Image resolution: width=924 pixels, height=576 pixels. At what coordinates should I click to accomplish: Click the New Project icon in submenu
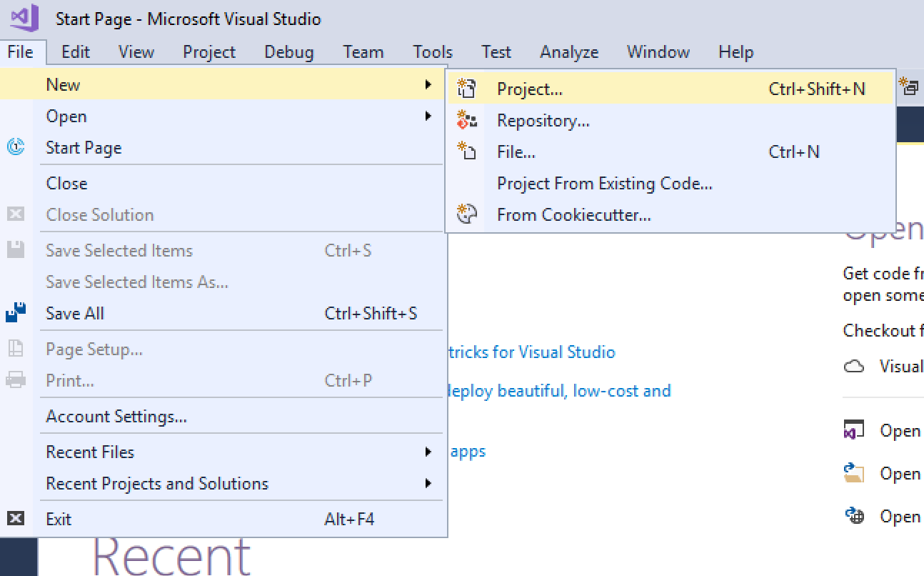[x=466, y=89]
